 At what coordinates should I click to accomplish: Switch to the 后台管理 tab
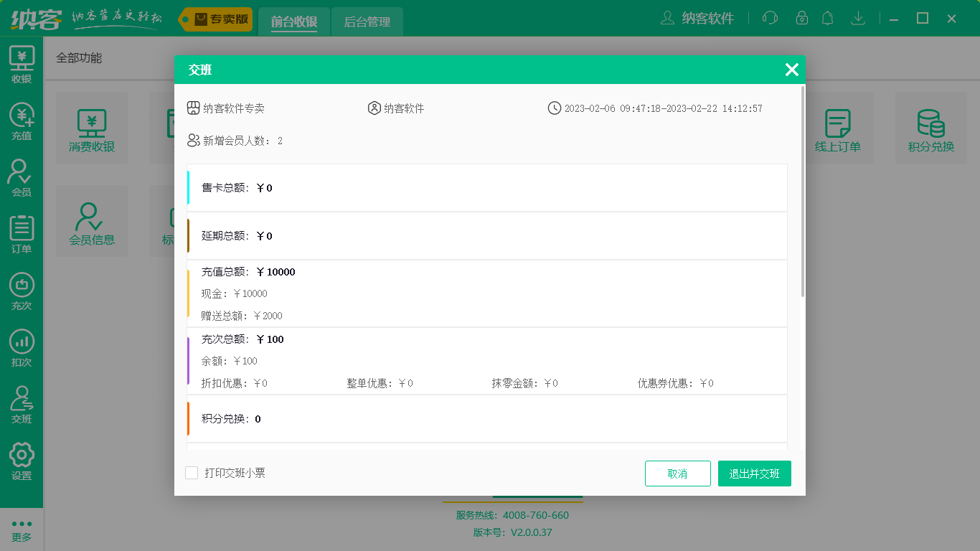pyautogui.click(x=367, y=22)
